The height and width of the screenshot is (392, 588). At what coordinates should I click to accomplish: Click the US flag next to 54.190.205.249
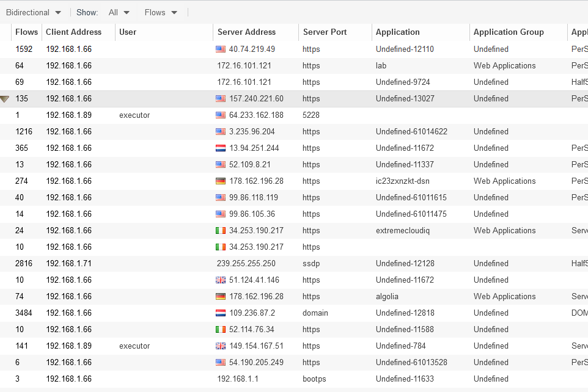coord(221,363)
